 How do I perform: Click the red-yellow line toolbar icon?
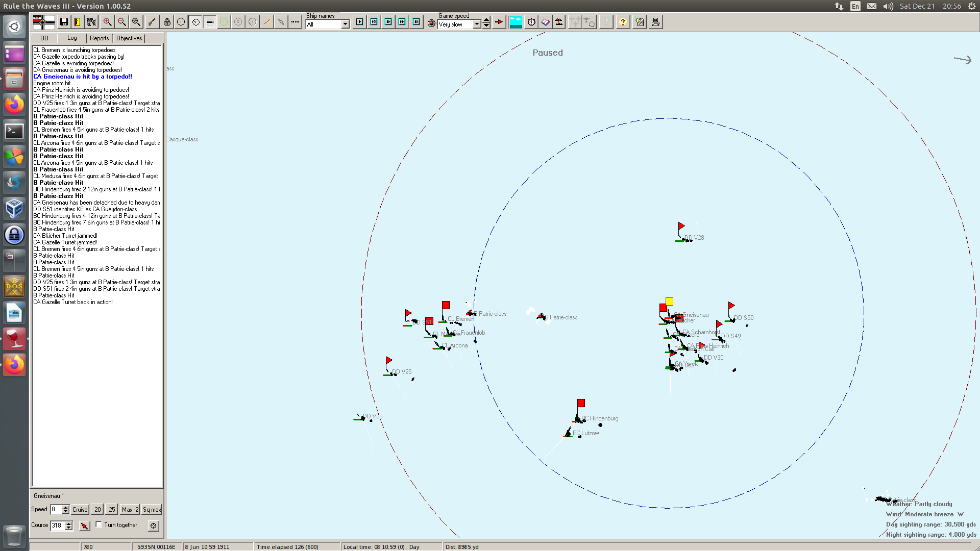click(x=267, y=22)
